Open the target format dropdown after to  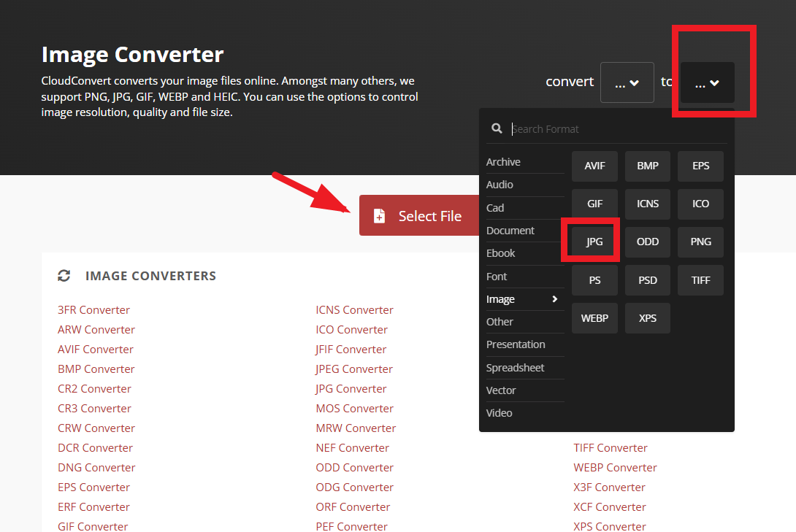click(x=707, y=82)
